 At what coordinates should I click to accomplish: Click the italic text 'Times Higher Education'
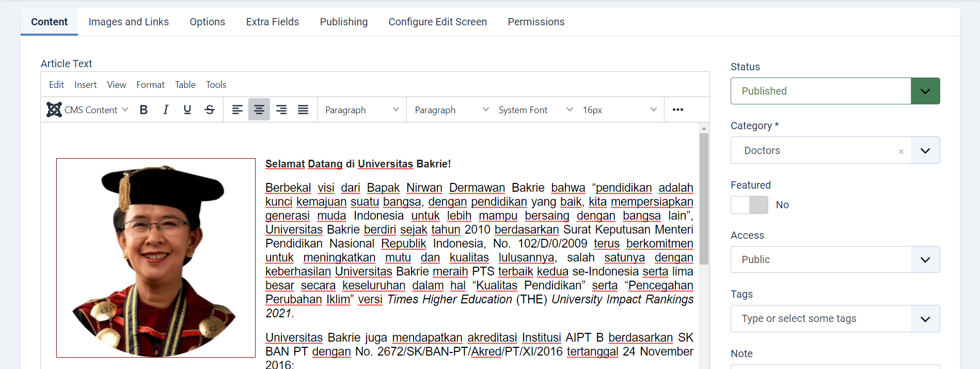[450, 299]
